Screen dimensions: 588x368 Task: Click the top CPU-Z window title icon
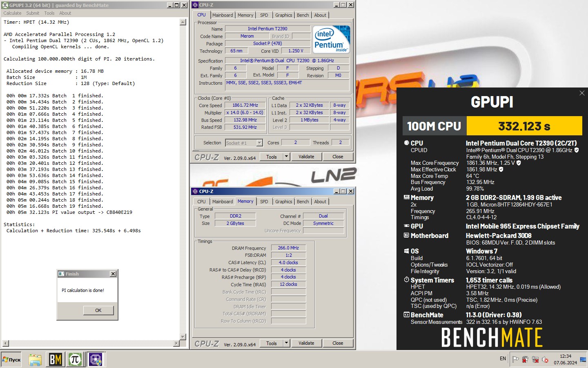point(195,5)
